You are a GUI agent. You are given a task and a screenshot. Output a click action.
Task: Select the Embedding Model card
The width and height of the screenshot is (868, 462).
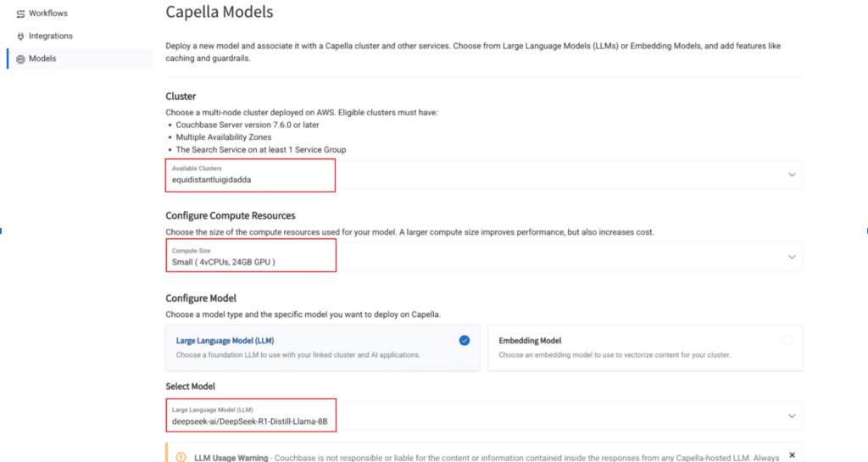tap(645, 348)
